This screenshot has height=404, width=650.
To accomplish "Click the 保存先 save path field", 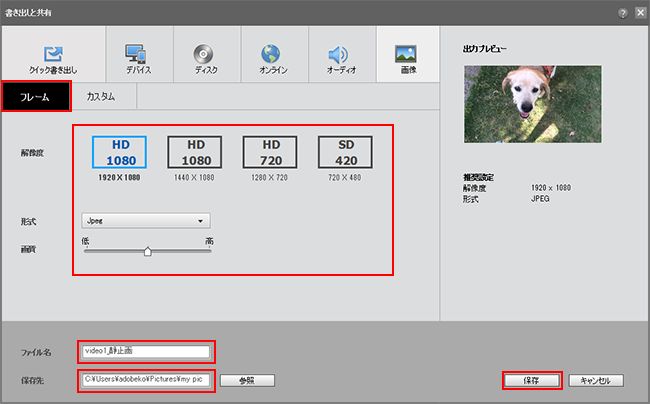I will coord(146,380).
